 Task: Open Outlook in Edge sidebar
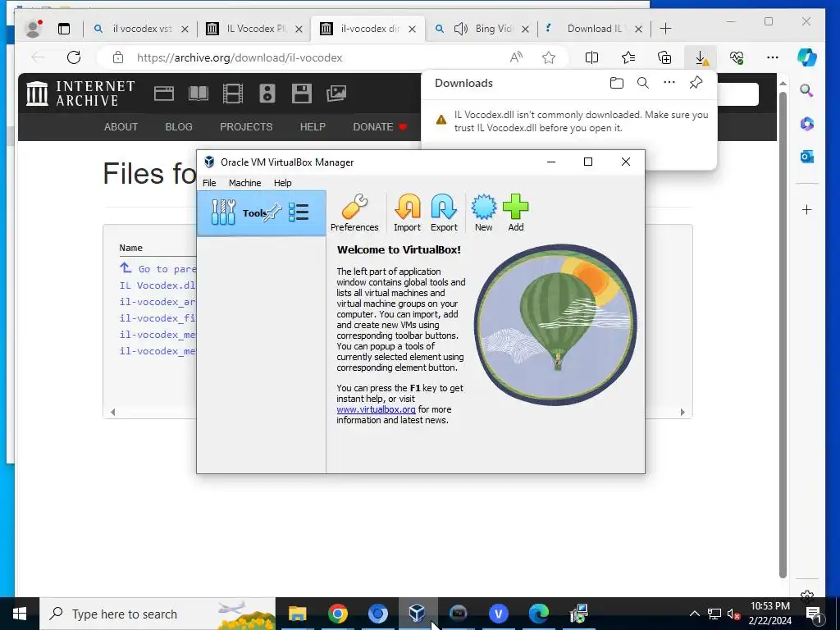[x=807, y=157]
